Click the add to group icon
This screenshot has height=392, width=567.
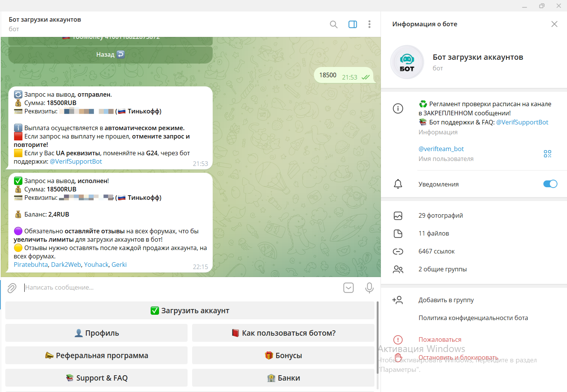(398, 300)
